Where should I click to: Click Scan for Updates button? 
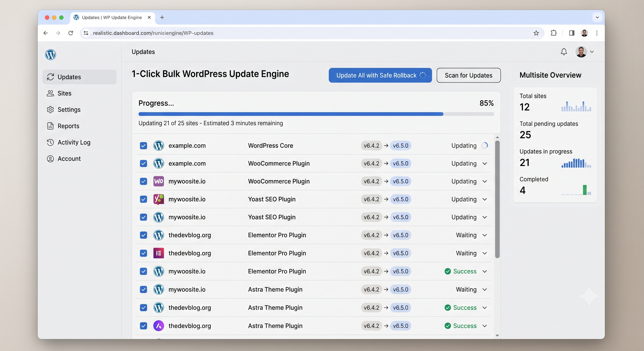[469, 75]
